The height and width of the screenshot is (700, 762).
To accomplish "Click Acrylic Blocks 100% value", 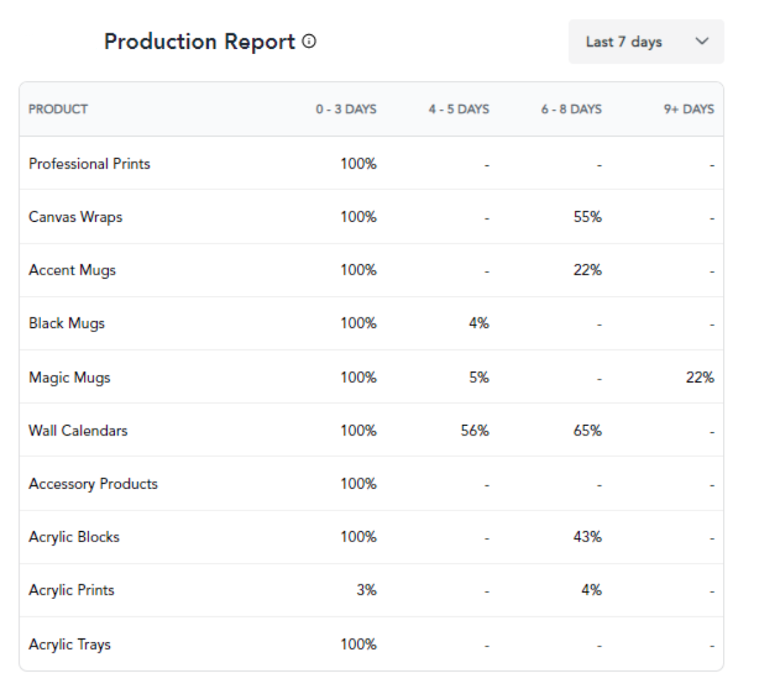I will (358, 537).
